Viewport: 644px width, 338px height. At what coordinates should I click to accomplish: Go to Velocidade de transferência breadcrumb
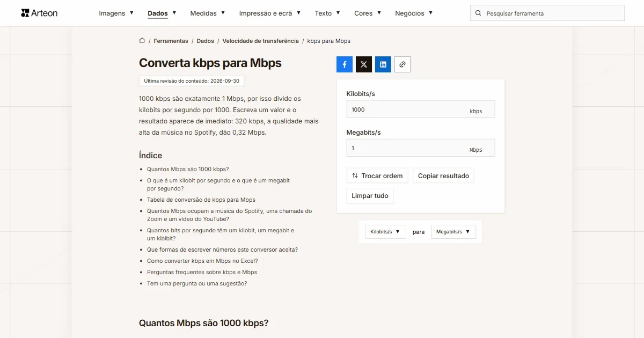(x=260, y=41)
